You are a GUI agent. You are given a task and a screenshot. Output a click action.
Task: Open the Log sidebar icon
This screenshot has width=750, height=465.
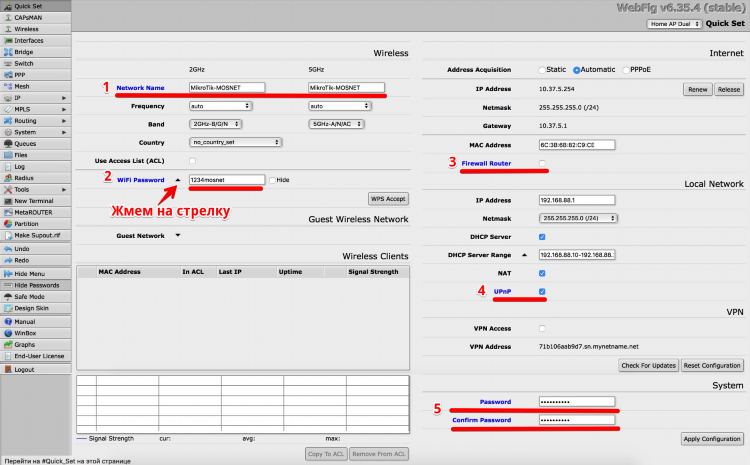point(8,166)
